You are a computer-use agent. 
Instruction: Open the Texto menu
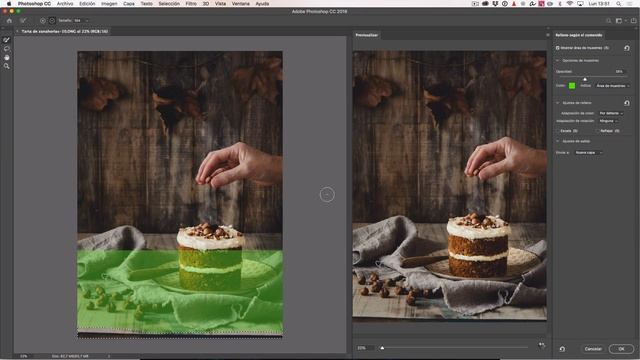click(x=147, y=4)
